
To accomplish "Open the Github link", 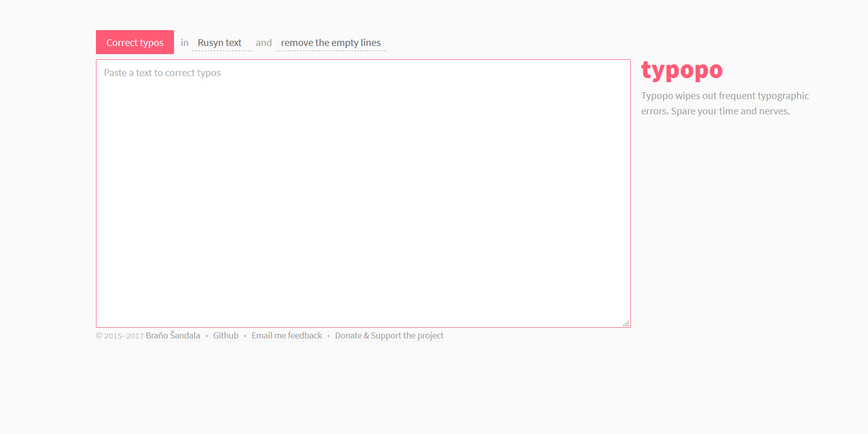I will 226,335.
